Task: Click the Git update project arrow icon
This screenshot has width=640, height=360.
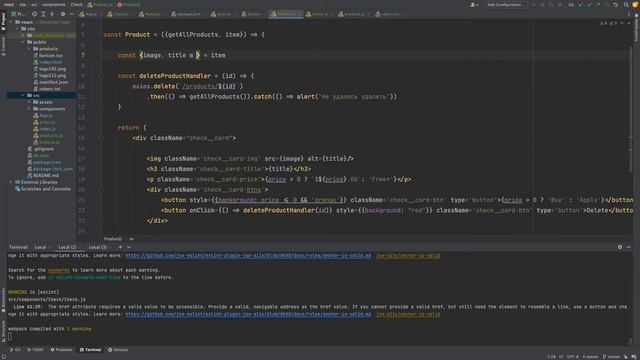Action: (x=580, y=5)
